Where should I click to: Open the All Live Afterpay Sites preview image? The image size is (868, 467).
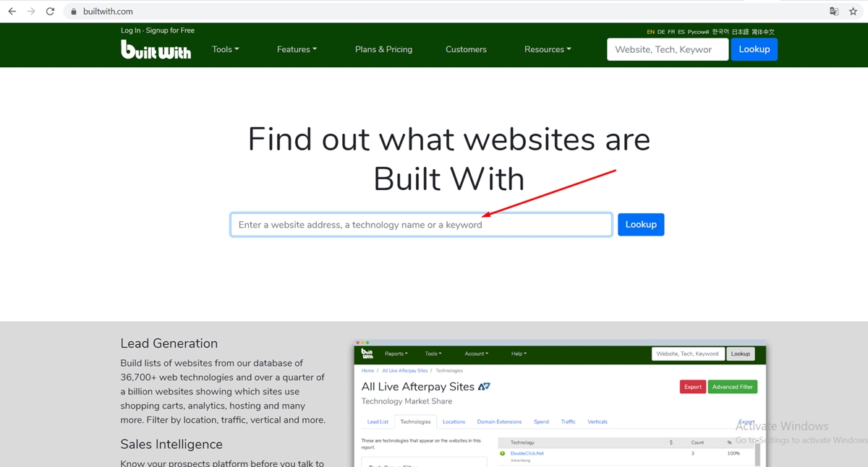(560, 403)
